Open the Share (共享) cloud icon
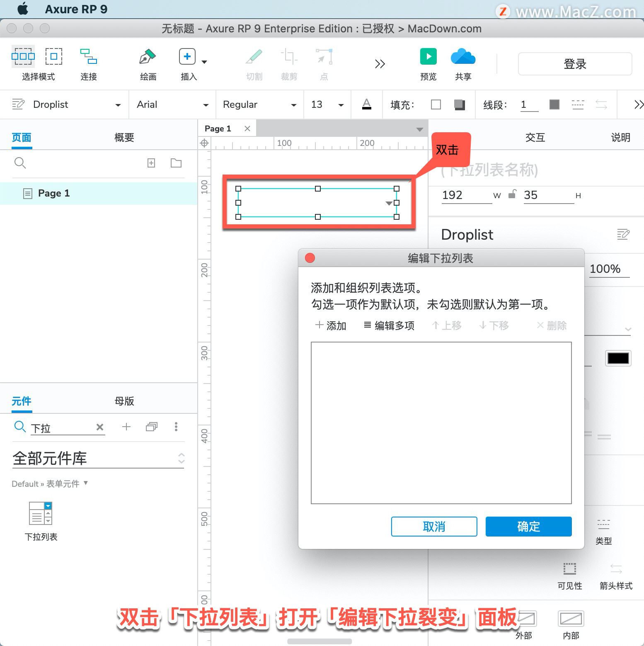Screen dimensions: 644x646 click(463, 56)
